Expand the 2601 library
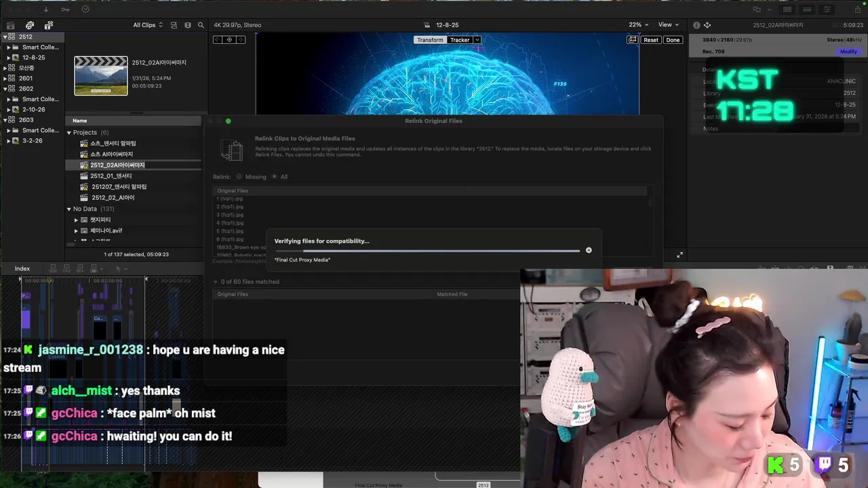Screen dimensions: 868x488 [5, 78]
